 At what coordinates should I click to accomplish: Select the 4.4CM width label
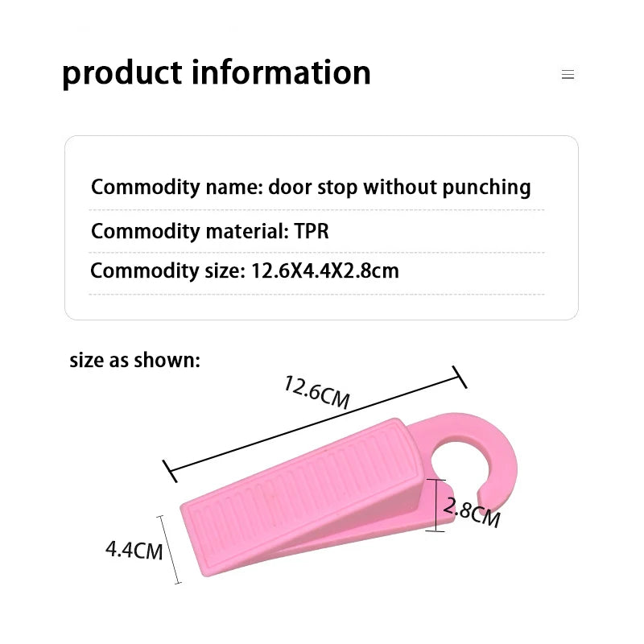point(134,551)
